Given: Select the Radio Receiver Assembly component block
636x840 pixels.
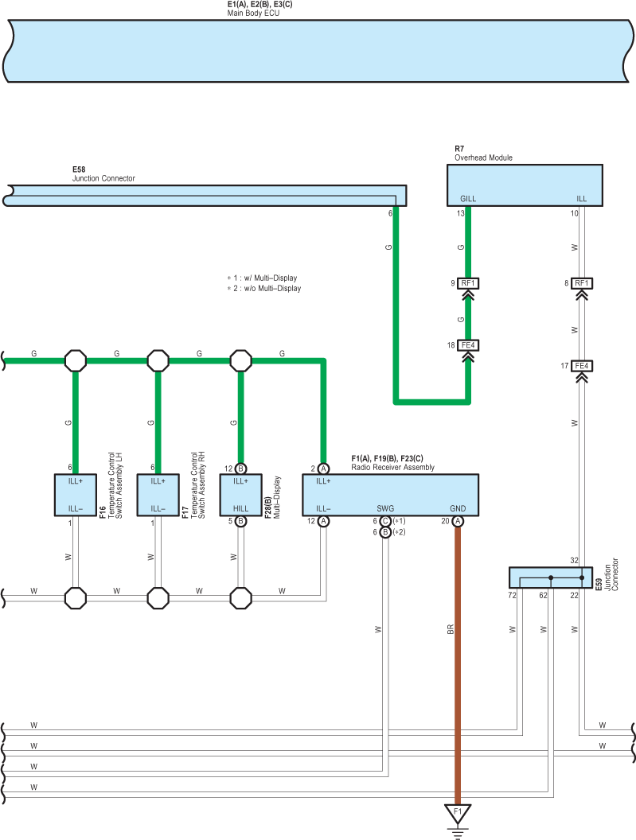Looking at the screenshot, I should 390,495.
